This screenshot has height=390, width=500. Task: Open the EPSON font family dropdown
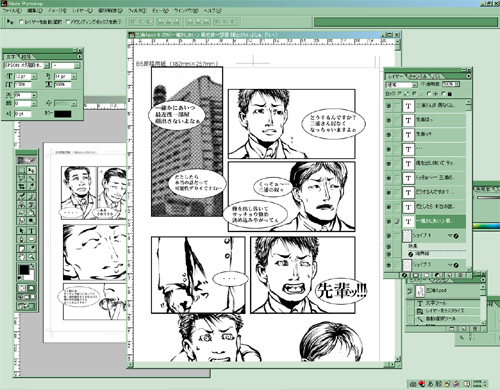click(x=47, y=66)
